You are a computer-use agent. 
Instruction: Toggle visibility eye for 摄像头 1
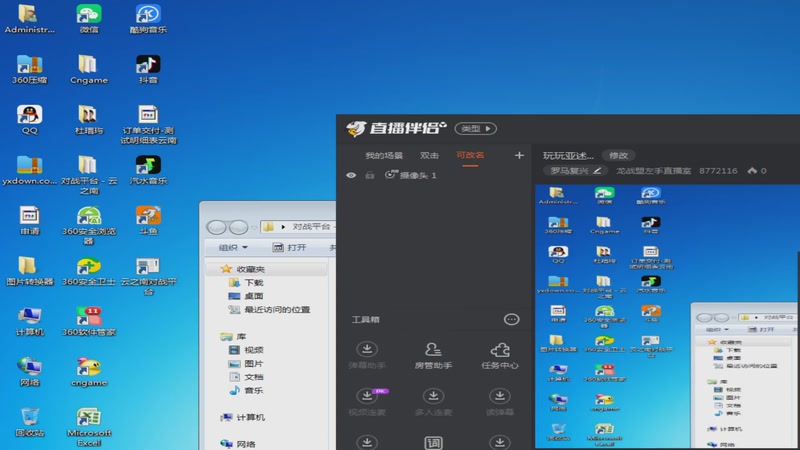[x=351, y=175]
